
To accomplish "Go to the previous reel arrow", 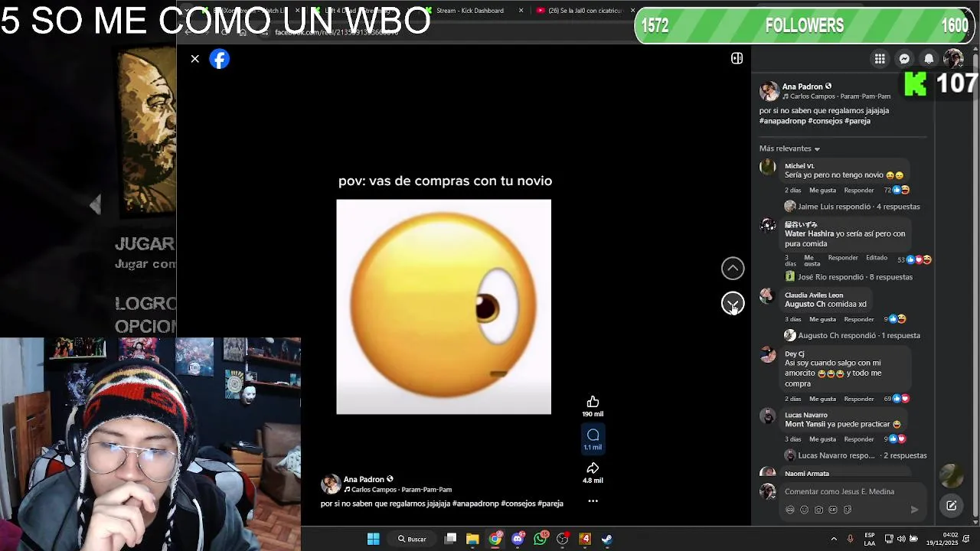I will pos(733,268).
